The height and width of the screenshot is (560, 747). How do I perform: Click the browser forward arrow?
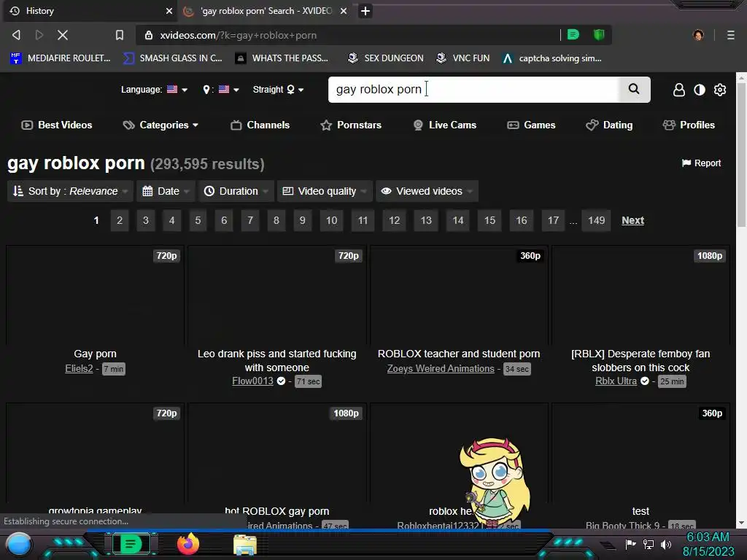(39, 35)
